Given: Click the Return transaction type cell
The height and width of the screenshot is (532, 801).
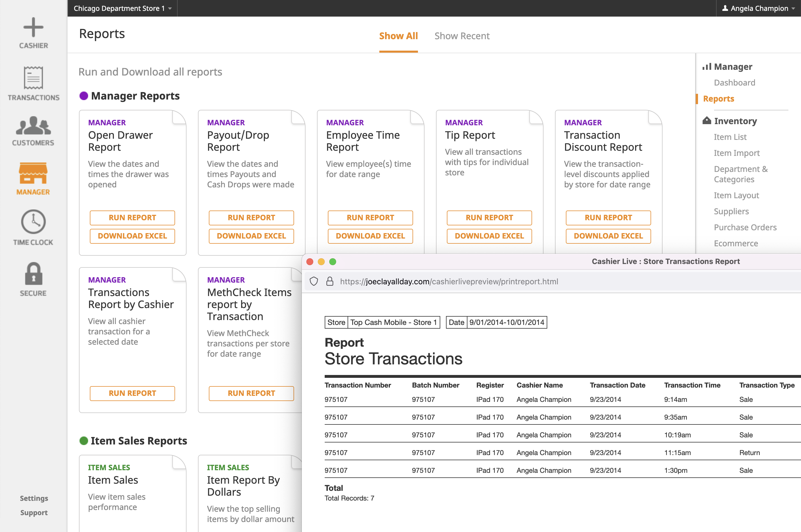Looking at the screenshot, I should [x=750, y=452].
